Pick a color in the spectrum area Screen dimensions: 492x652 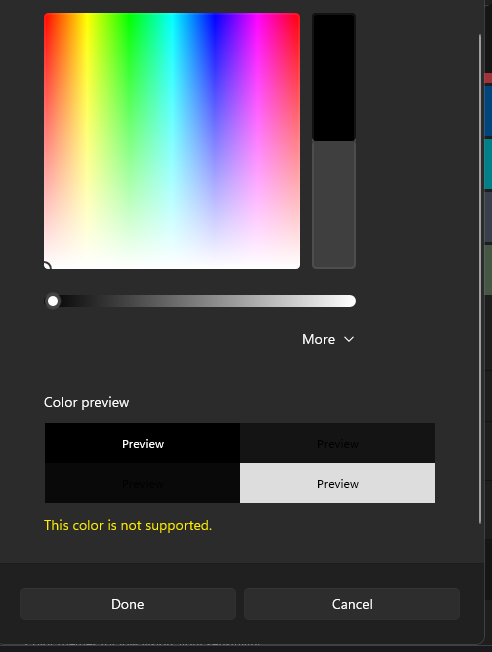coord(172,141)
